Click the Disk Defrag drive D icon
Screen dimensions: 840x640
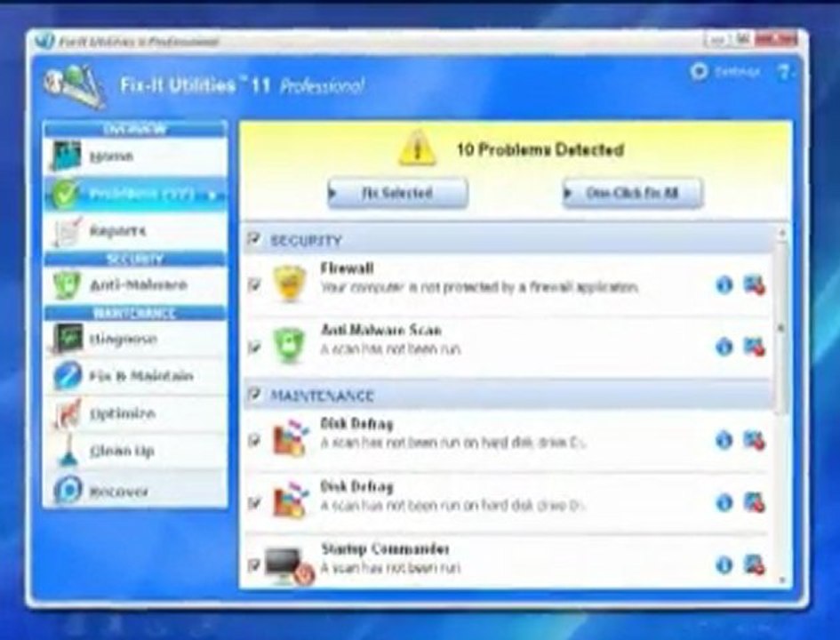(291, 500)
